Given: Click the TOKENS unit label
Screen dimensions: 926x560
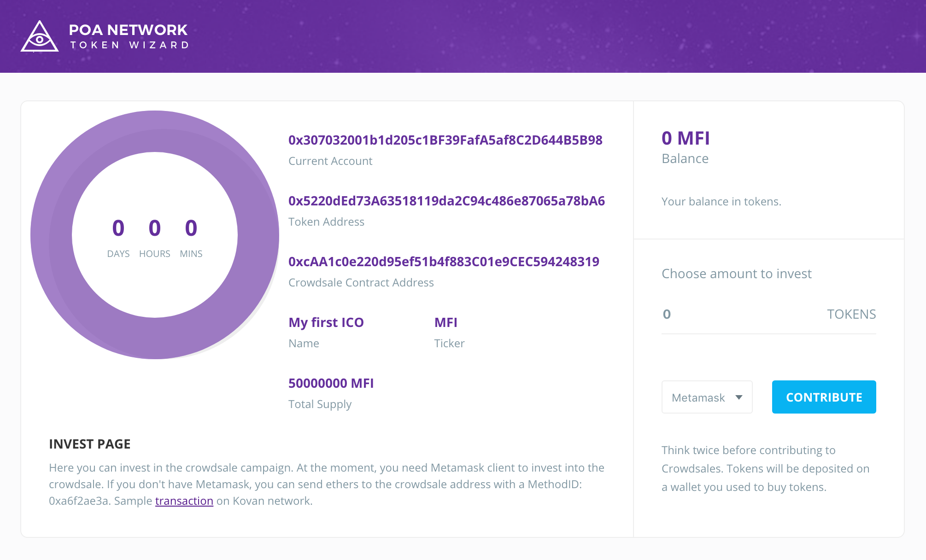Looking at the screenshot, I should (x=851, y=314).
